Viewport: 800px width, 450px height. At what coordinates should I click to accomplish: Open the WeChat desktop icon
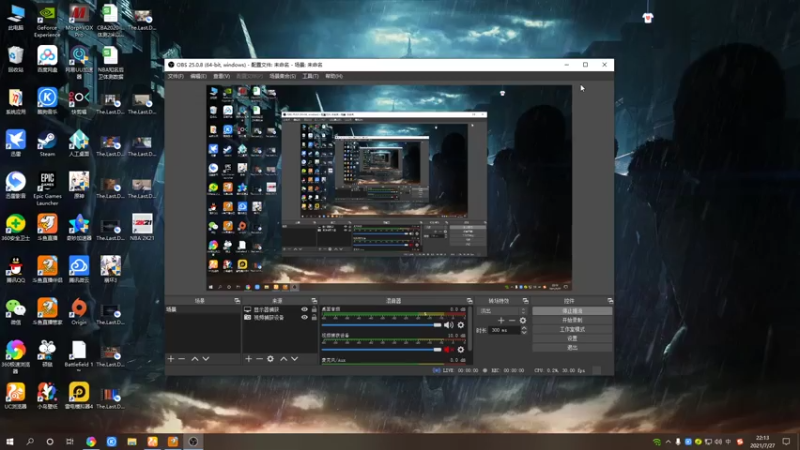pos(16,312)
